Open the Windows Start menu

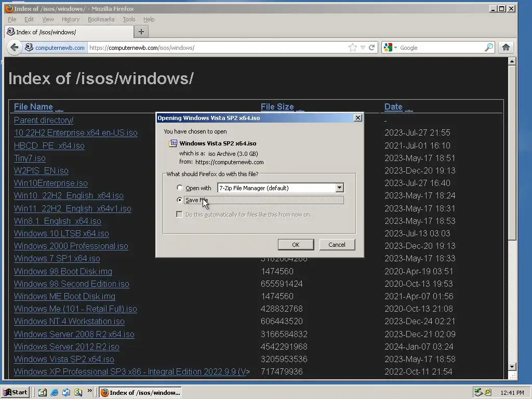coord(15,393)
